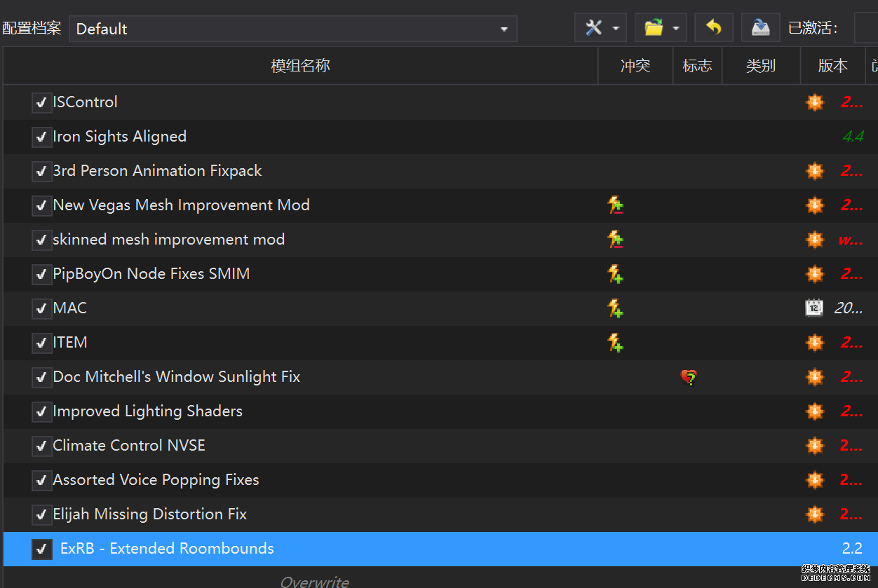Click the yellow undo arrow icon
Viewport: 878px width, 588px height.
click(x=714, y=28)
